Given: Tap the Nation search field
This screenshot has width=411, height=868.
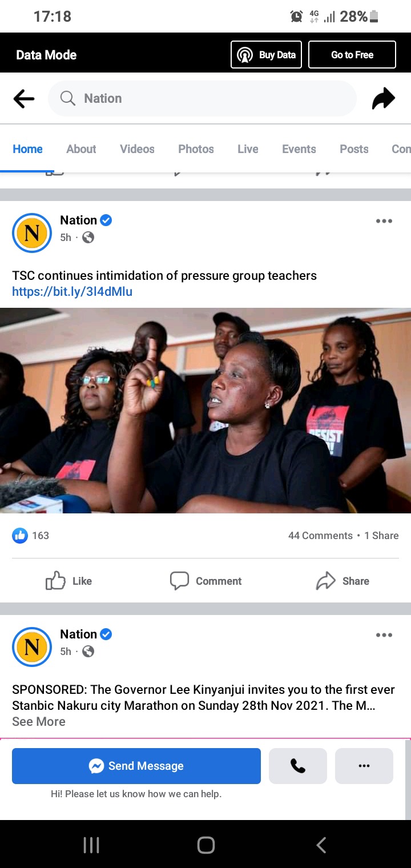Looking at the screenshot, I should [x=202, y=98].
